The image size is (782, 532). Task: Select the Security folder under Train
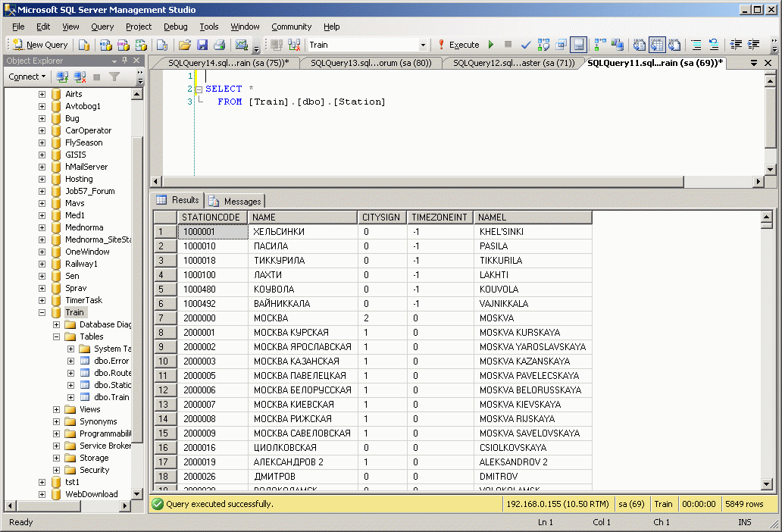coord(94,470)
